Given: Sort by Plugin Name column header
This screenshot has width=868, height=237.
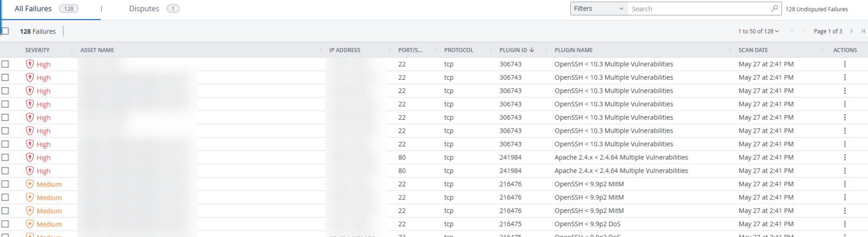Looking at the screenshot, I should tap(574, 50).
